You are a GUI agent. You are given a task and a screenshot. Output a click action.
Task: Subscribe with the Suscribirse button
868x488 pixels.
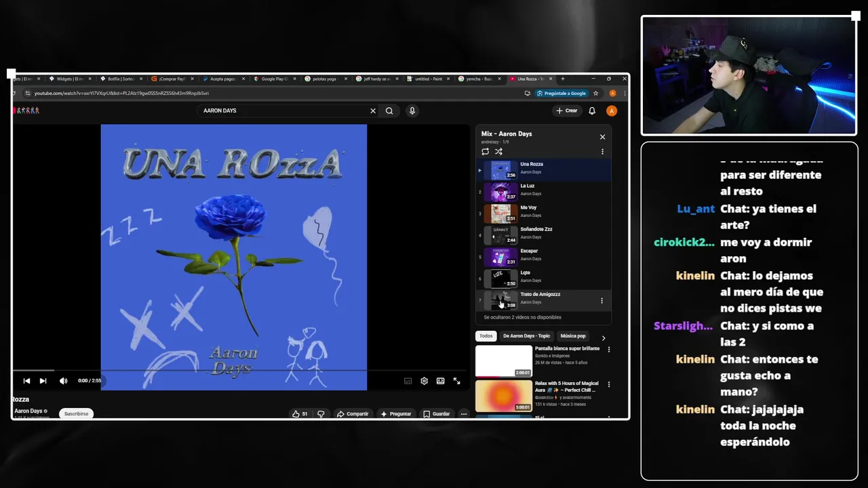76,413
